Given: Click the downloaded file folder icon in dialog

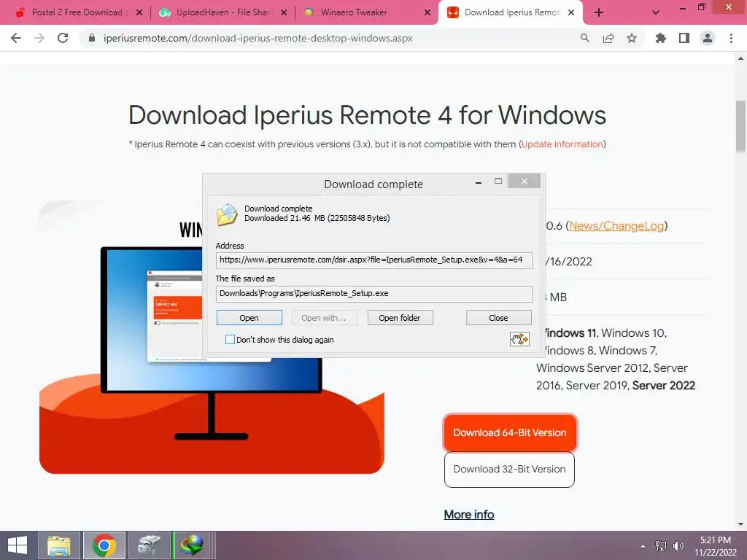Looking at the screenshot, I should click(227, 214).
